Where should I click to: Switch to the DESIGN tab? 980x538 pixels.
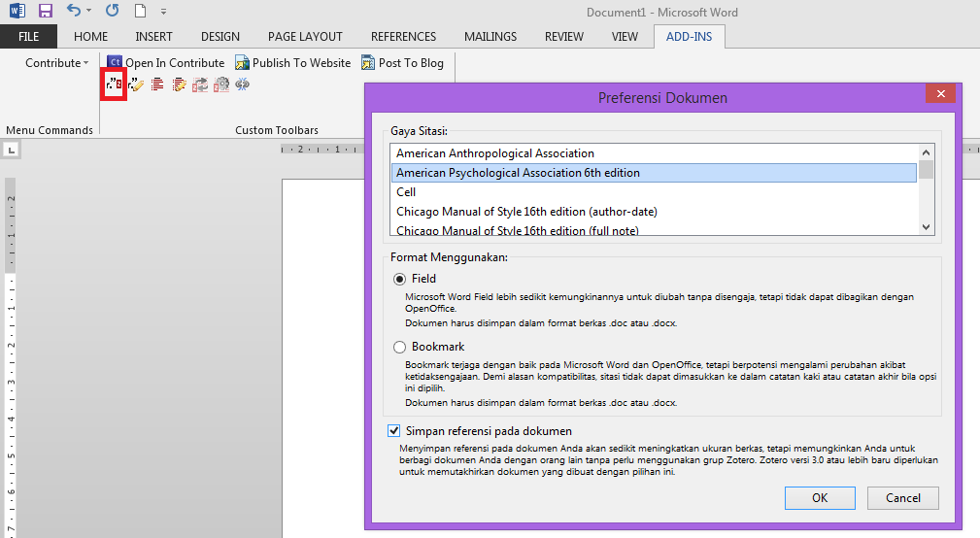220,36
